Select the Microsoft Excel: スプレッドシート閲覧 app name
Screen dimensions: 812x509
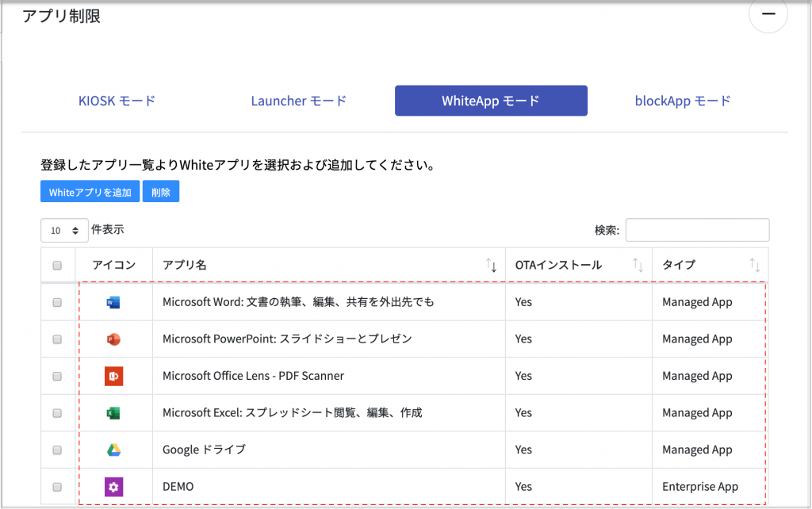pos(292,413)
